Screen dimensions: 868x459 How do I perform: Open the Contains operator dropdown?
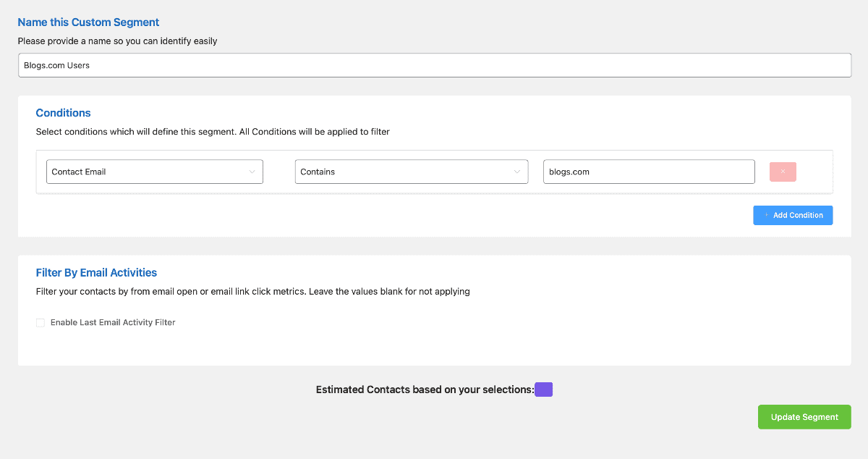pyautogui.click(x=412, y=172)
